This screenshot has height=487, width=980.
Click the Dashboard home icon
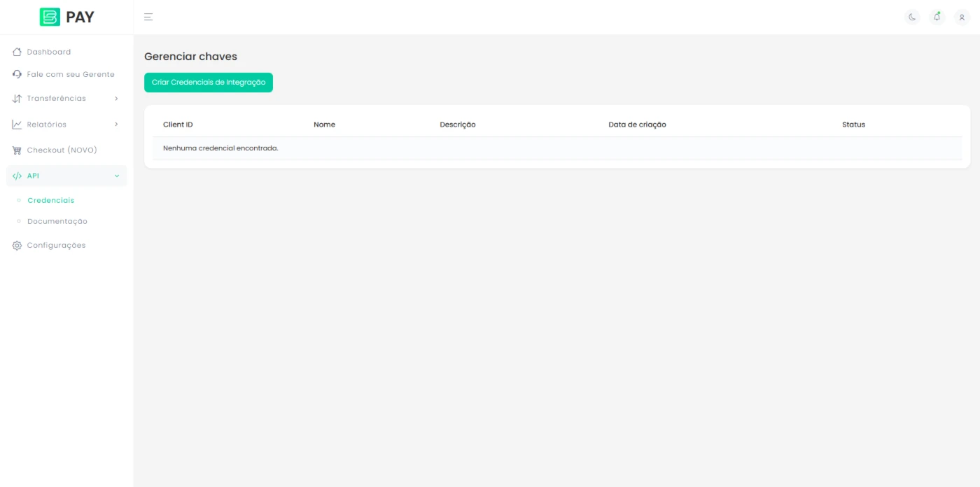click(17, 52)
